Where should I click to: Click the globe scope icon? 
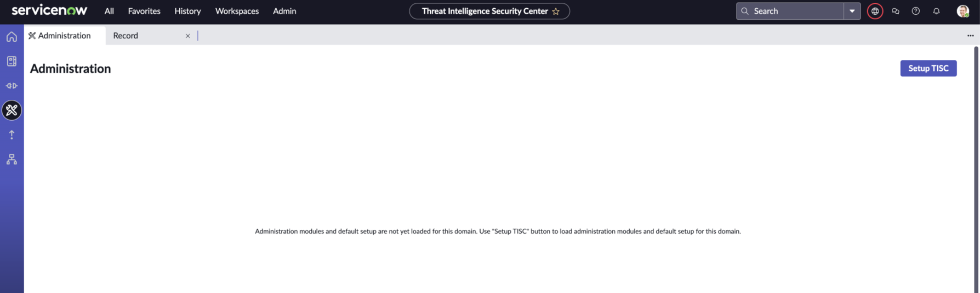tap(875, 11)
